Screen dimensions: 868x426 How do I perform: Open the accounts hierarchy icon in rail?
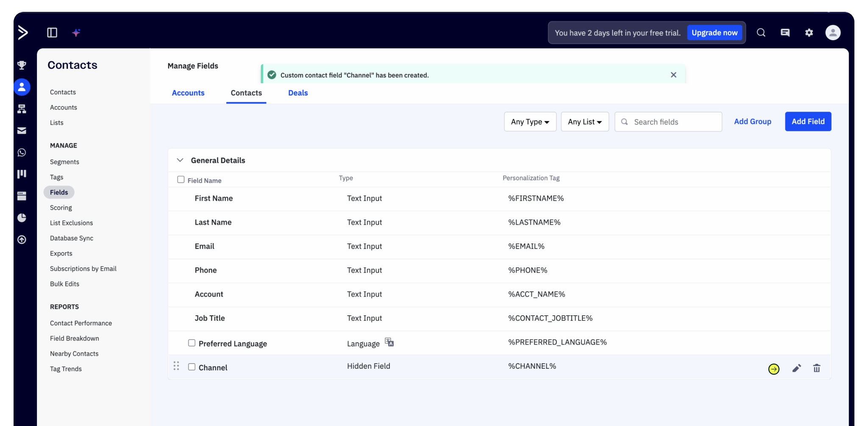pyautogui.click(x=22, y=109)
